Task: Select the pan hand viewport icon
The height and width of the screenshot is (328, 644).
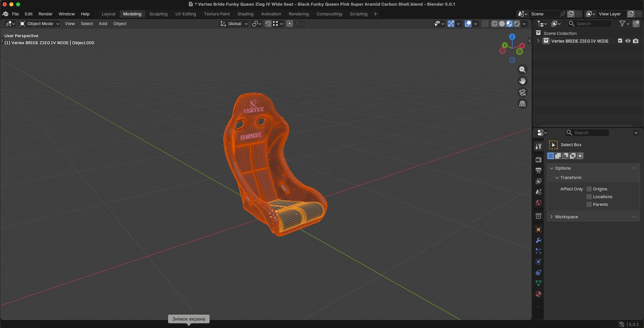Action: [522, 81]
